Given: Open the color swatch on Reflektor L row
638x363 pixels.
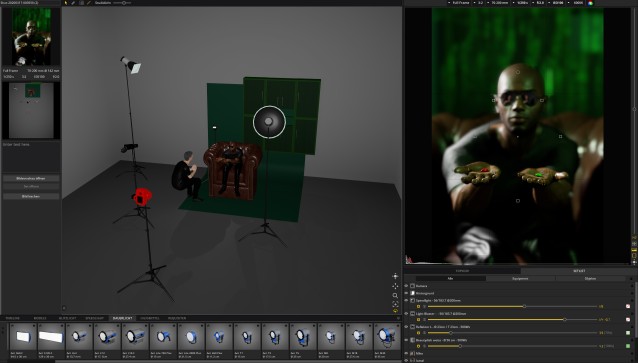Looking at the screenshot, I should (x=628, y=333).
